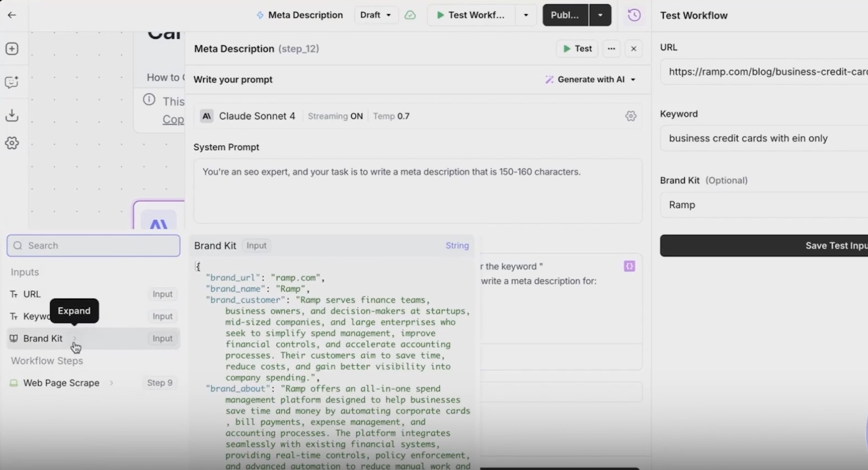Screen dimensions: 868x470
Task: Select the Keyword input variable row
Action: coord(93,316)
